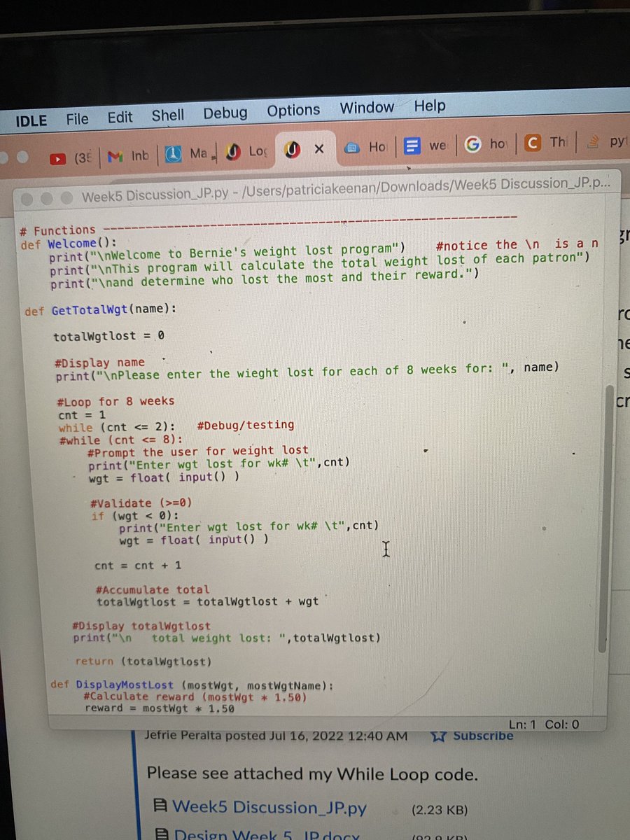
Task: Open the IDLE application menu
Action: point(31,120)
